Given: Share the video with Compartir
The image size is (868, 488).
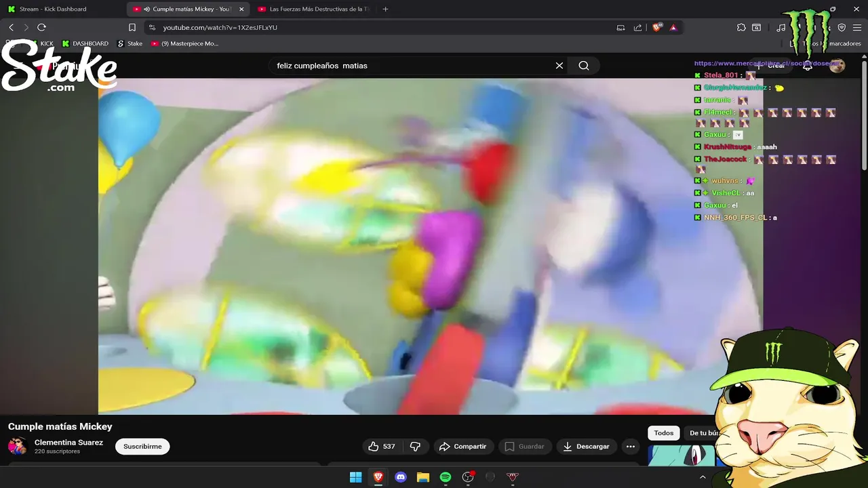Looking at the screenshot, I should pyautogui.click(x=463, y=447).
